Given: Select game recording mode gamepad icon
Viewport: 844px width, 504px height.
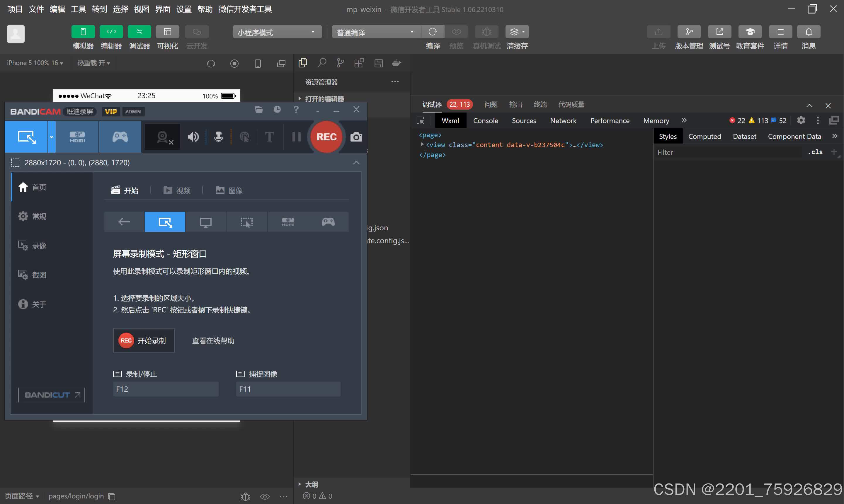Looking at the screenshot, I should pyautogui.click(x=120, y=137).
